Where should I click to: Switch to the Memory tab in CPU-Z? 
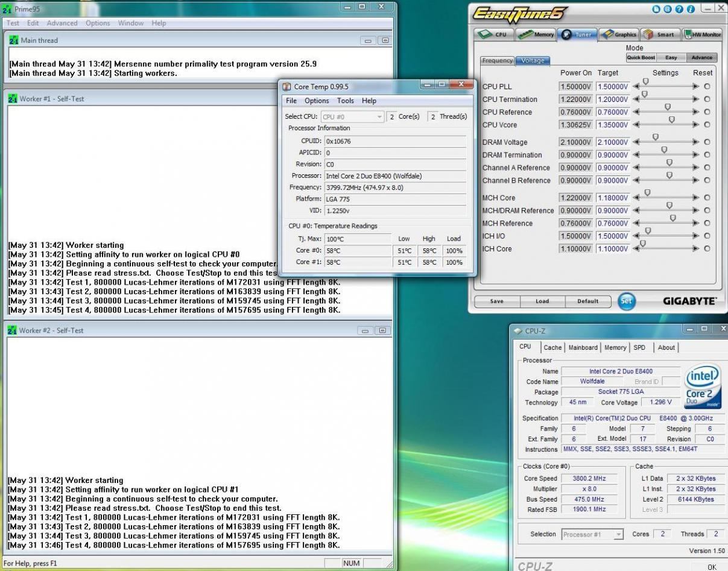coord(615,347)
